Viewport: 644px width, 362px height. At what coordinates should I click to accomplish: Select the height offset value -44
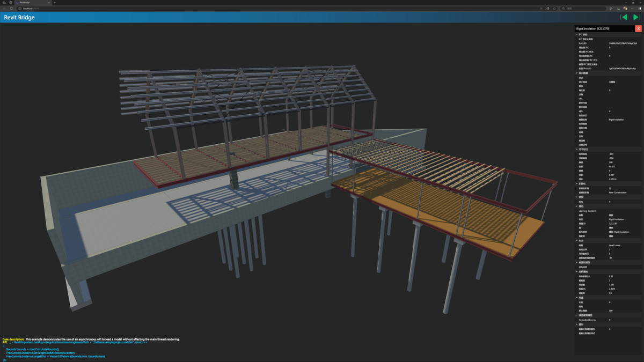click(x=610, y=258)
